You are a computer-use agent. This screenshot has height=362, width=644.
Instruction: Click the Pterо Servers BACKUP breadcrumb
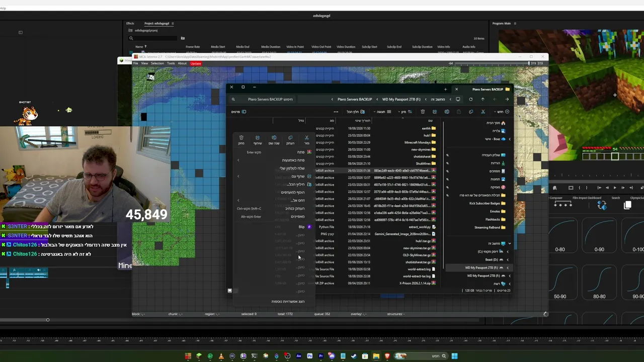click(x=355, y=99)
